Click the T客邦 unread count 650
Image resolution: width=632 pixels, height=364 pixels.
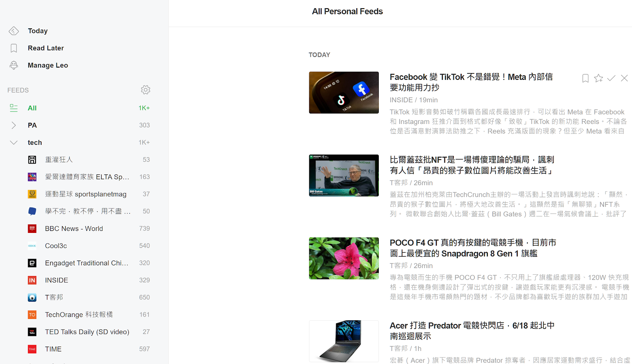pyautogui.click(x=144, y=297)
